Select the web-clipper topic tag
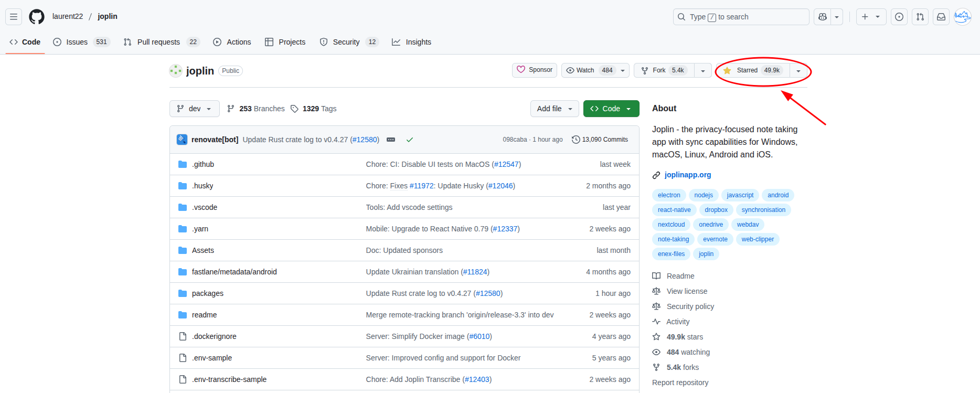This screenshot has width=980, height=393. click(x=758, y=239)
